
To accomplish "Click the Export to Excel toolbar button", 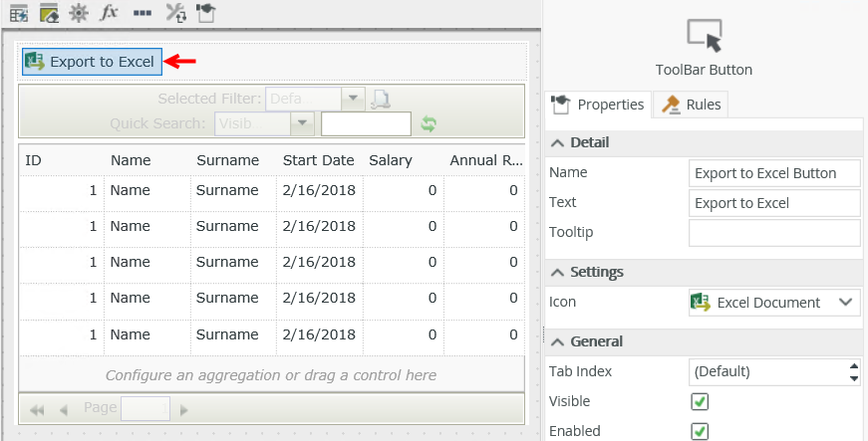I will coord(92,62).
